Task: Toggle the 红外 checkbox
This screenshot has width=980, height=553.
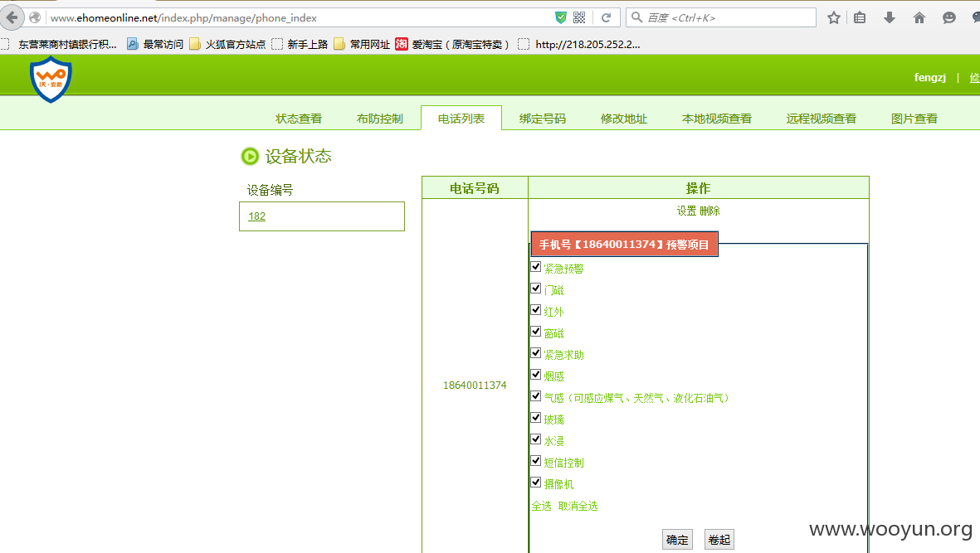Action: point(535,309)
